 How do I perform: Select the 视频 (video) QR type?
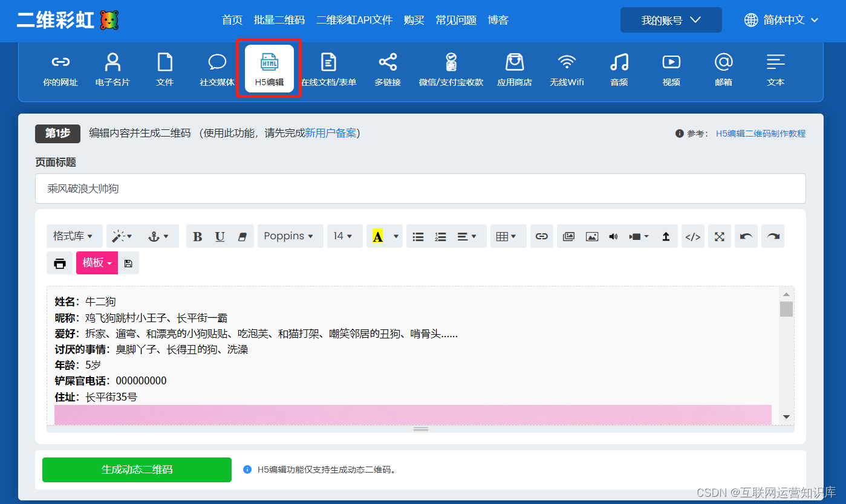pos(671,69)
